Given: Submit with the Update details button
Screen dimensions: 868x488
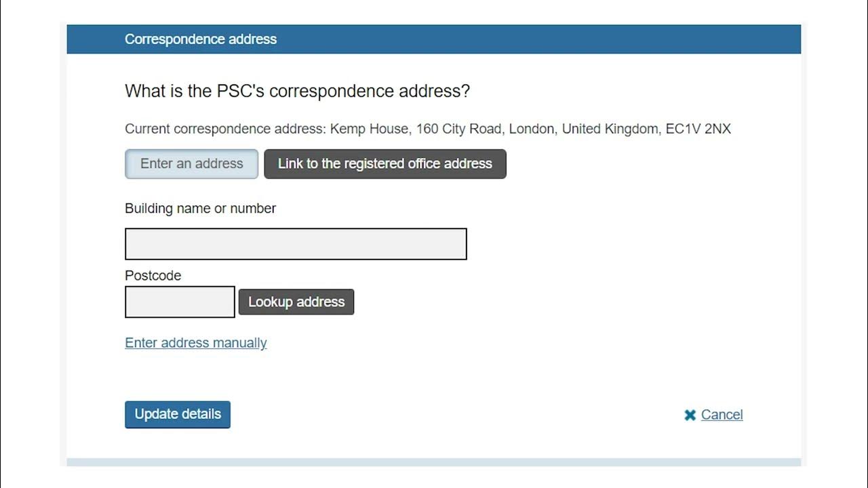Looking at the screenshot, I should pos(178,414).
